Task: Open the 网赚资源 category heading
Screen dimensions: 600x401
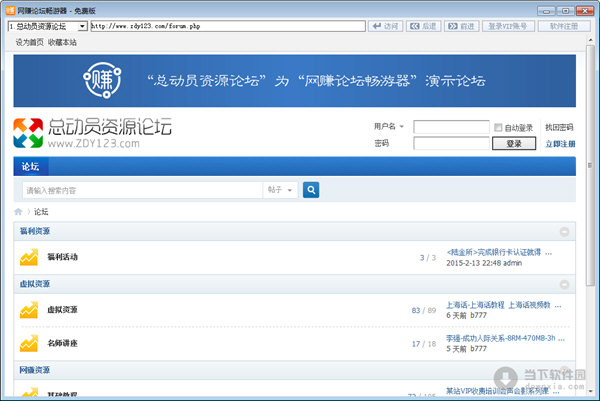Action: 35,370
